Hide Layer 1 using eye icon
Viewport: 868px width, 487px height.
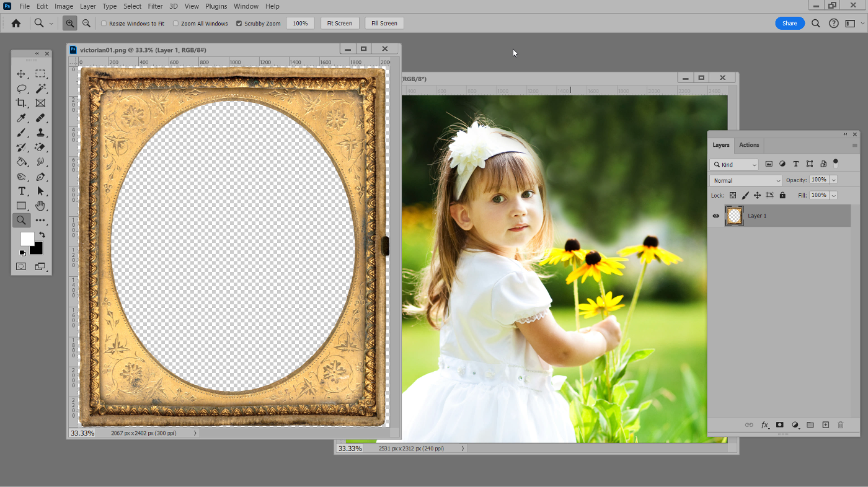point(715,216)
